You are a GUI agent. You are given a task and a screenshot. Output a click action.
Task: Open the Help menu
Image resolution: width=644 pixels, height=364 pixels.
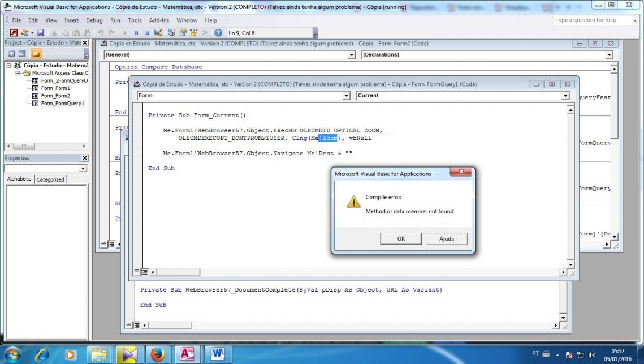pos(211,20)
